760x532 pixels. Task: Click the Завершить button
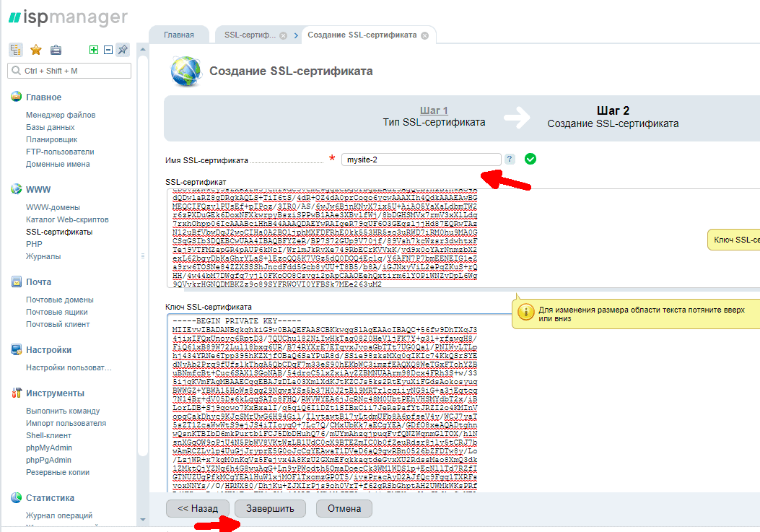coord(270,508)
